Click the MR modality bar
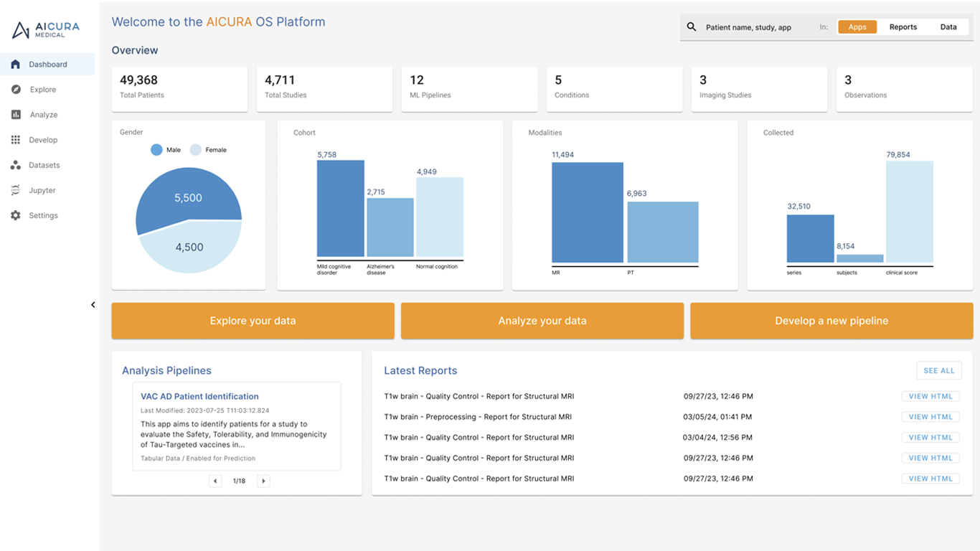 (588, 212)
